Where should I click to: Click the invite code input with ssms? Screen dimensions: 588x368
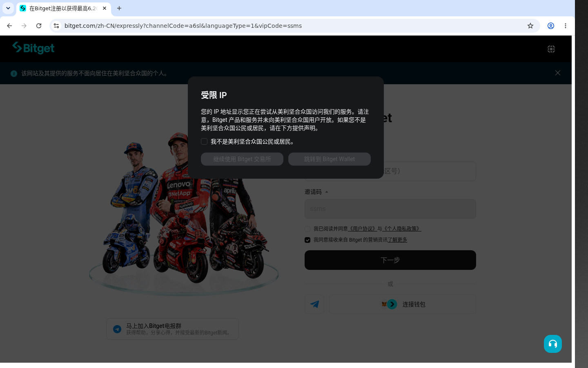pyautogui.click(x=390, y=209)
